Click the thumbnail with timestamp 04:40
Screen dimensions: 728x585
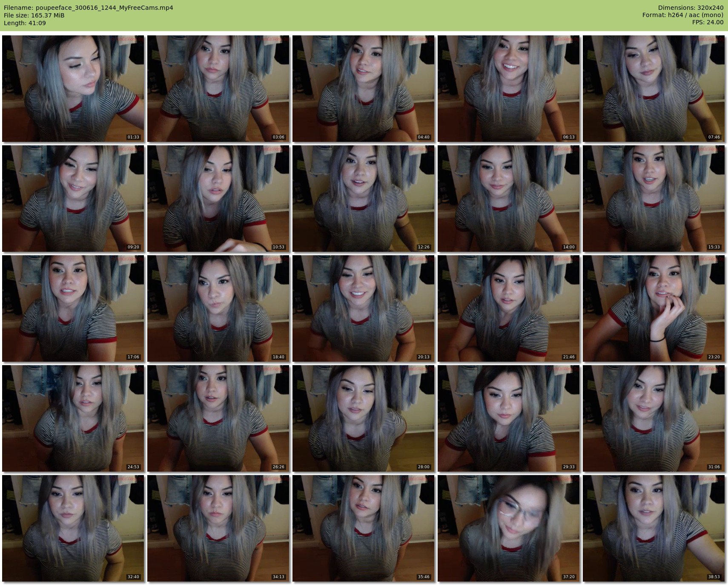[x=364, y=89]
